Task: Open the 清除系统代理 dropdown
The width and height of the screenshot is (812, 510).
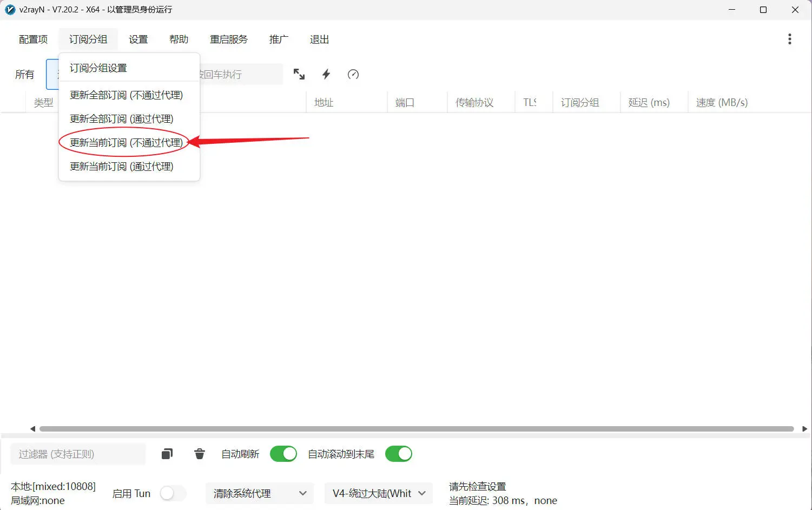Action: (259, 493)
